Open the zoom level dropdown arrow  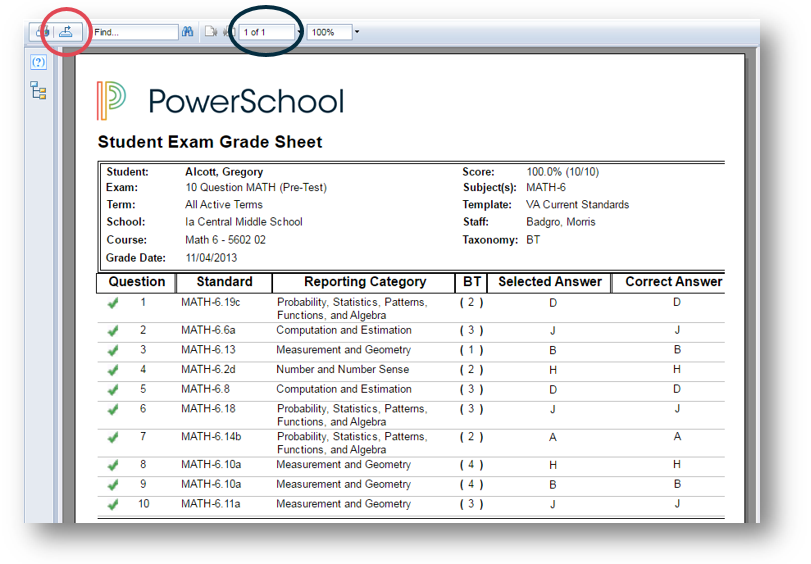[357, 32]
